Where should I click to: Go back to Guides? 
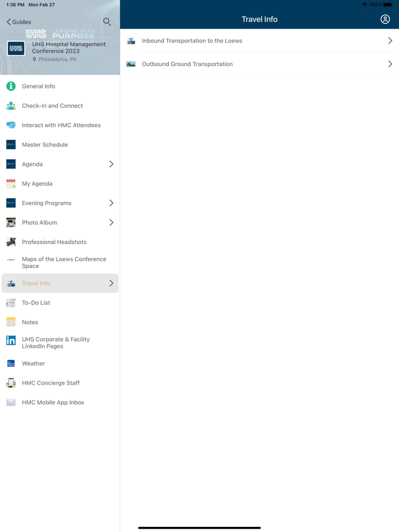(x=19, y=22)
